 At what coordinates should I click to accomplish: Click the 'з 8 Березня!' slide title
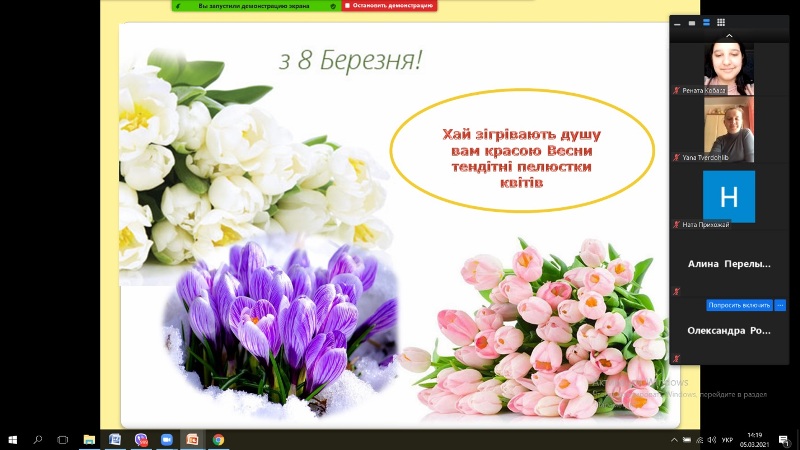[x=351, y=60]
